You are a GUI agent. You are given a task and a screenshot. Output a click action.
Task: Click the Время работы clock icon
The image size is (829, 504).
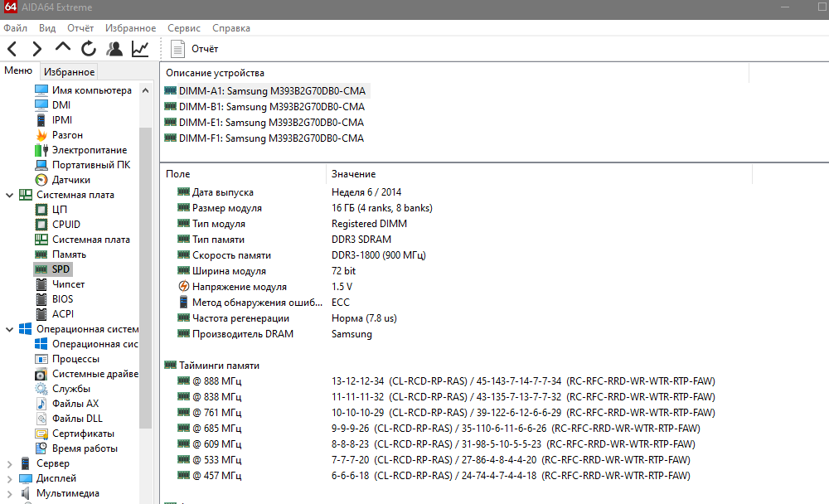click(41, 448)
